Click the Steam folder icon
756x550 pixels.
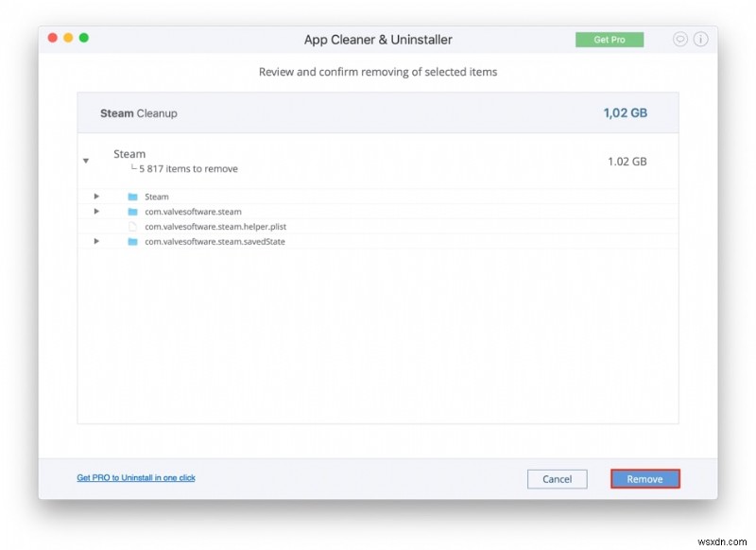click(135, 197)
